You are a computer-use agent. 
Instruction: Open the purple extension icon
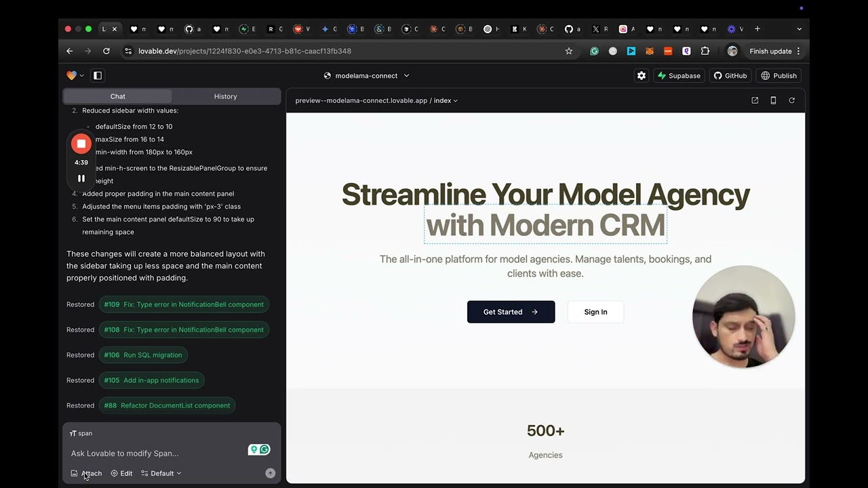coord(686,51)
